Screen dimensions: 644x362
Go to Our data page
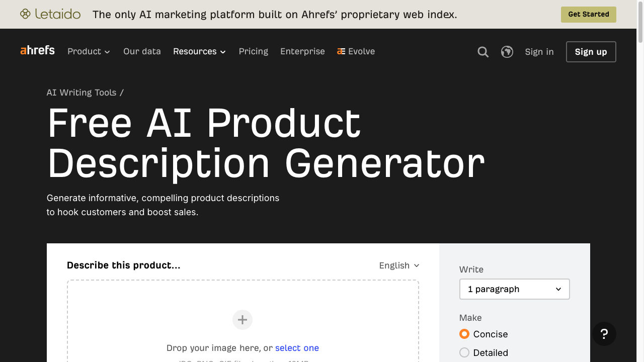coord(142,51)
